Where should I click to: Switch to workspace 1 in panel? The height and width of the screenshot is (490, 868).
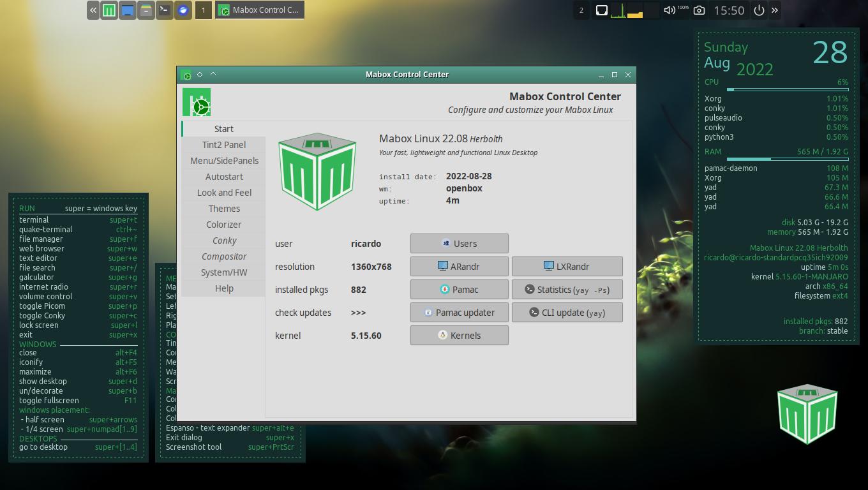(x=204, y=10)
